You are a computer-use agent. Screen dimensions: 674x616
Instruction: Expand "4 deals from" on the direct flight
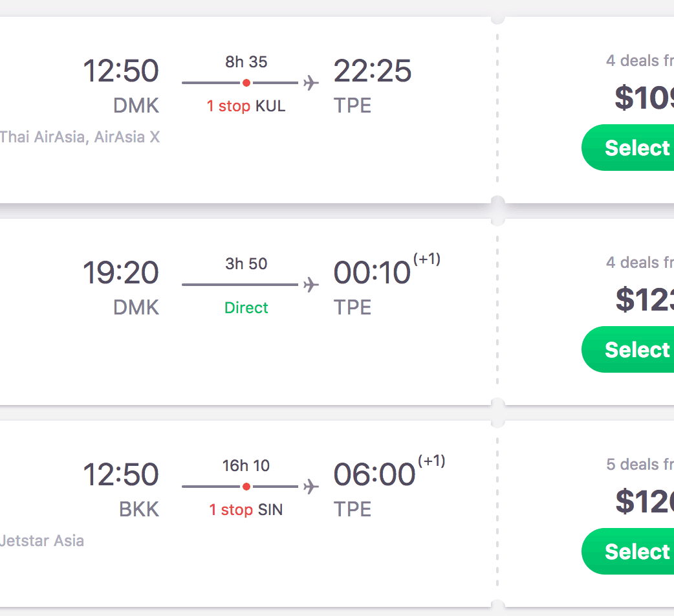click(x=640, y=263)
